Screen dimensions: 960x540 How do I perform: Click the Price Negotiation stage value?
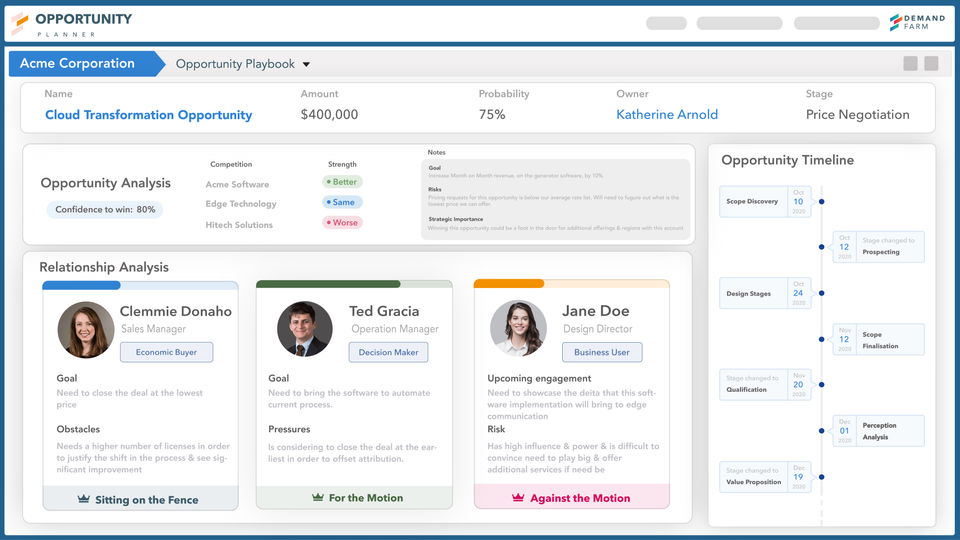pos(857,114)
